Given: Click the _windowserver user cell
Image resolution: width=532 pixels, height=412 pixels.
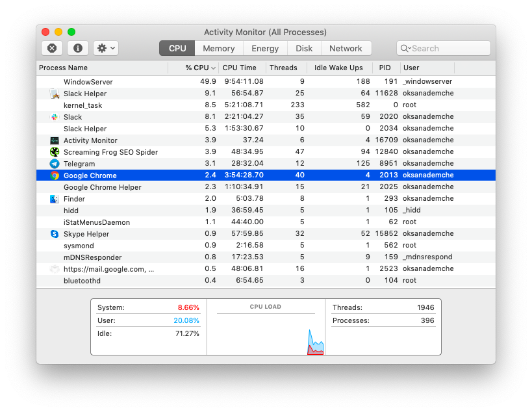Looking at the screenshot, I should point(427,81).
